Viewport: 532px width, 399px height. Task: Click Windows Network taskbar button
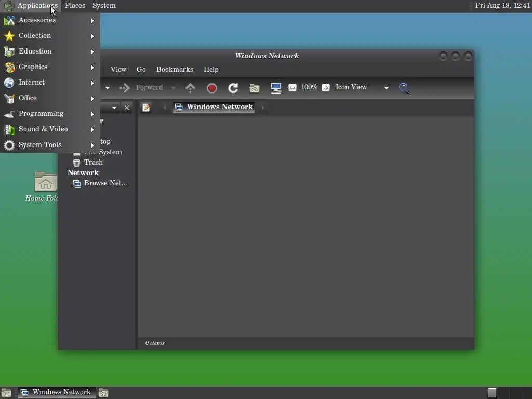click(x=57, y=393)
